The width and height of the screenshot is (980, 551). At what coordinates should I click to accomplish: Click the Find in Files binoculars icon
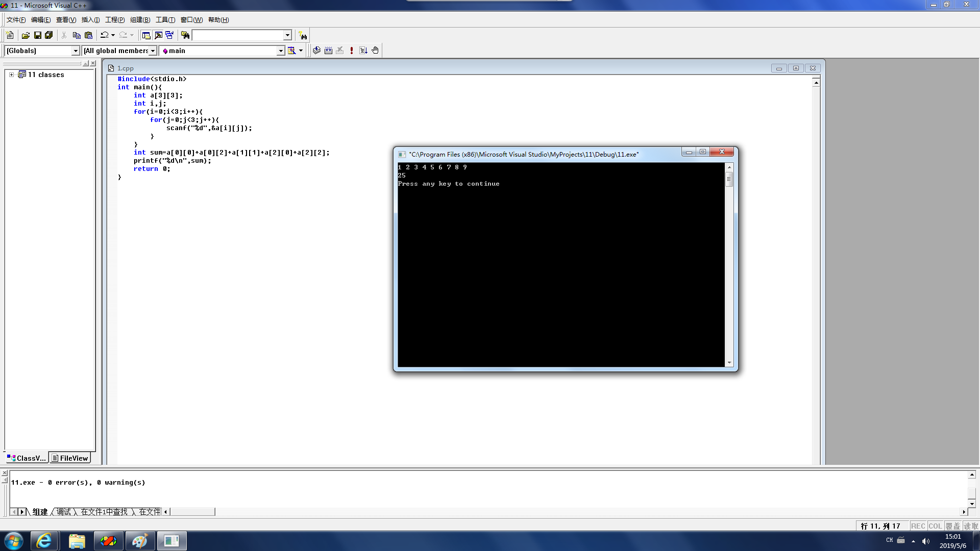pos(185,35)
